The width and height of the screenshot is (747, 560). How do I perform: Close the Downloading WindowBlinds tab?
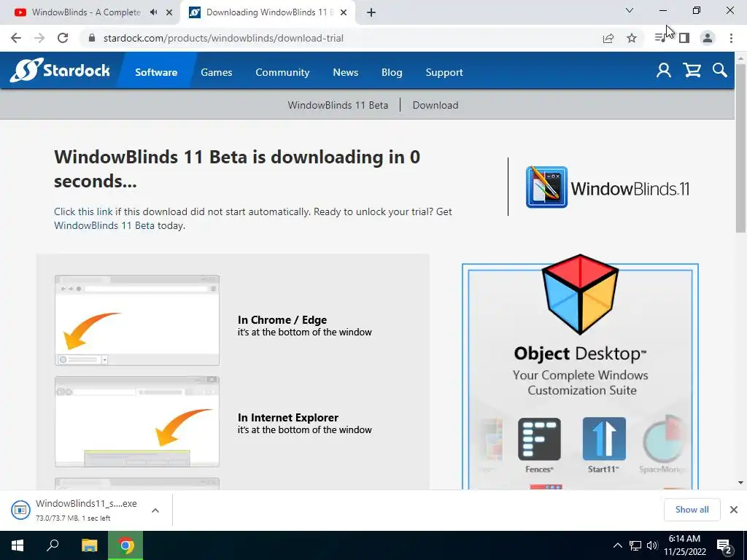coord(344,12)
